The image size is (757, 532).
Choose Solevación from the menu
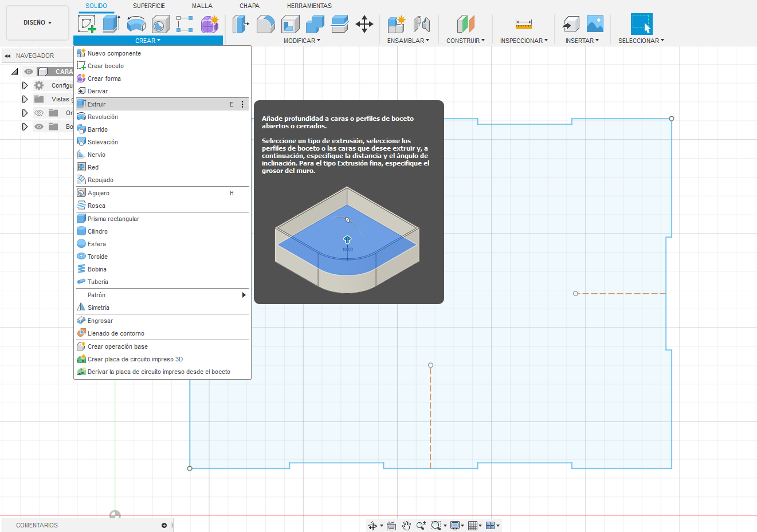pyautogui.click(x=163, y=142)
